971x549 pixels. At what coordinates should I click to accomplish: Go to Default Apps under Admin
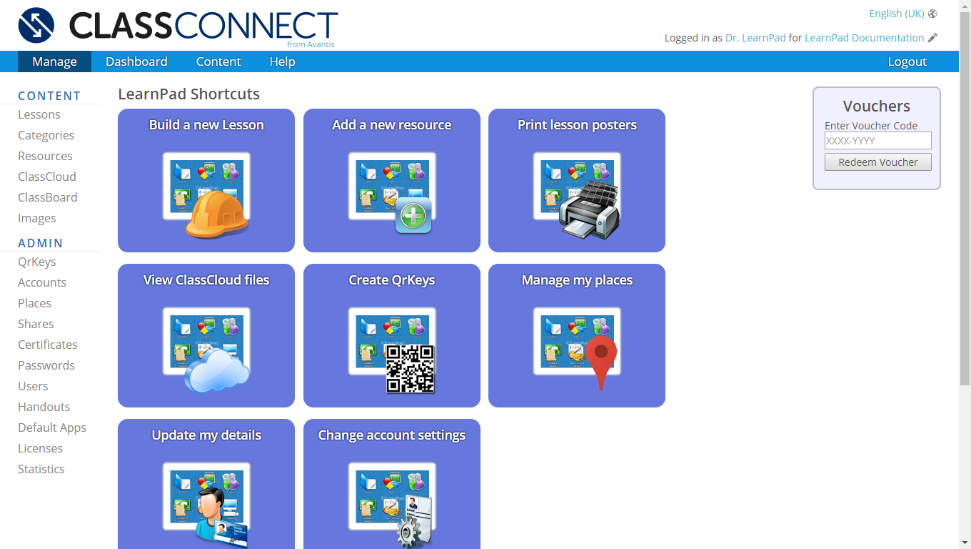52,428
